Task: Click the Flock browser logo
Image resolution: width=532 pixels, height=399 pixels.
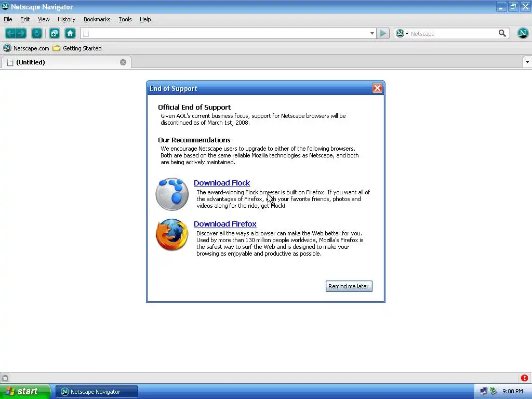Action: coord(172,194)
